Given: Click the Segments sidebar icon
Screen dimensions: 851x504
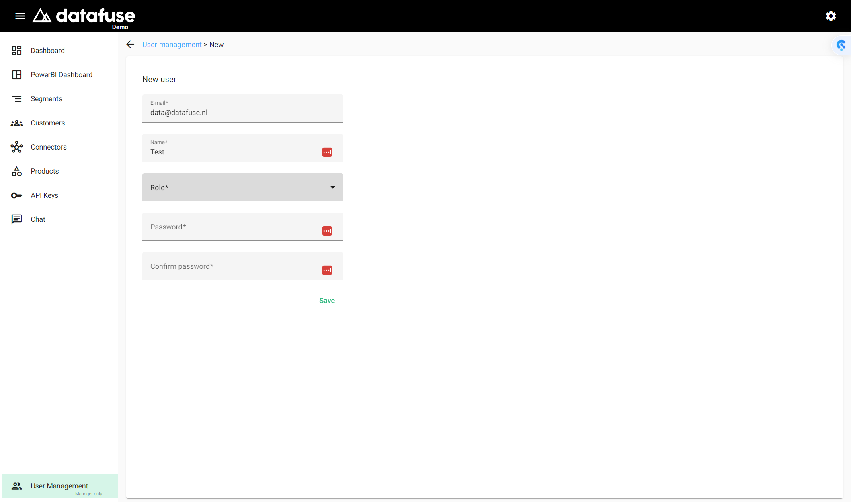Looking at the screenshot, I should click(x=16, y=99).
